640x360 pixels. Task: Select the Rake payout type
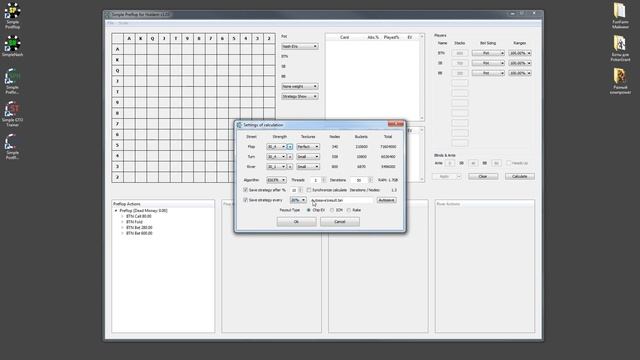click(x=349, y=210)
